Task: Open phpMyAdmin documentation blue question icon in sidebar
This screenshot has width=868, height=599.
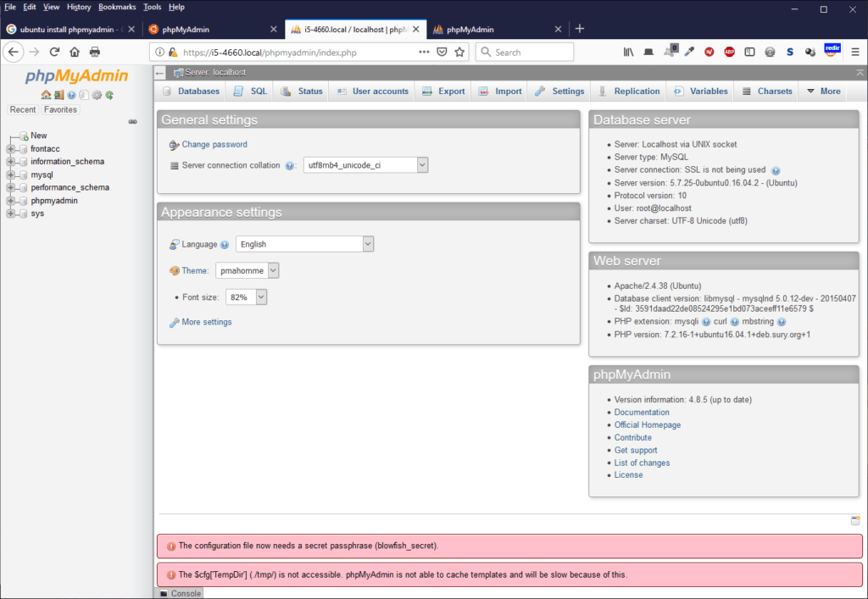Action: tap(71, 95)
